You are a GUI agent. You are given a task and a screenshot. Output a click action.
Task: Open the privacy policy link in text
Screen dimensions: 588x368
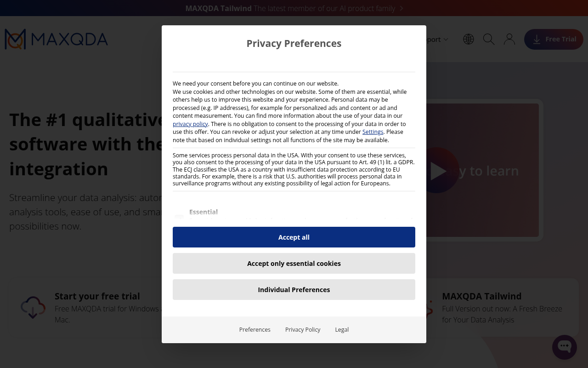click(x=190, y=124)
